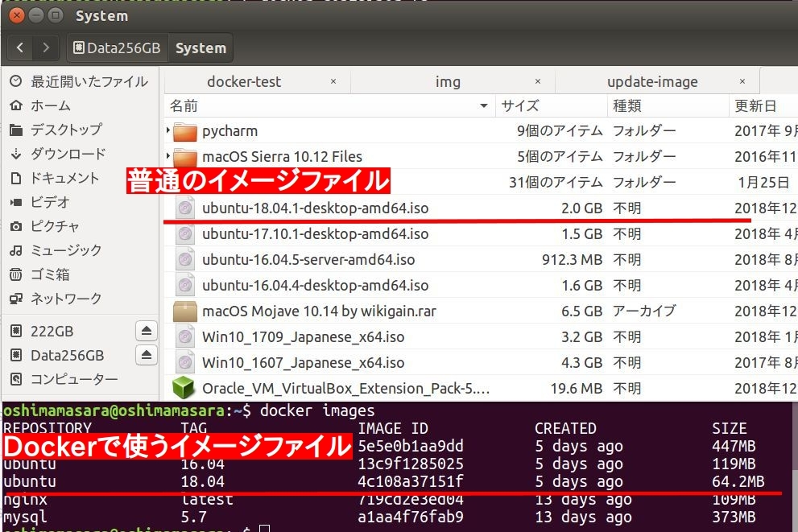Image resolution: width=798 pixels, height=532 pixels.
Task: Click the 1月25日 date cell
Action: pos(763,182)
